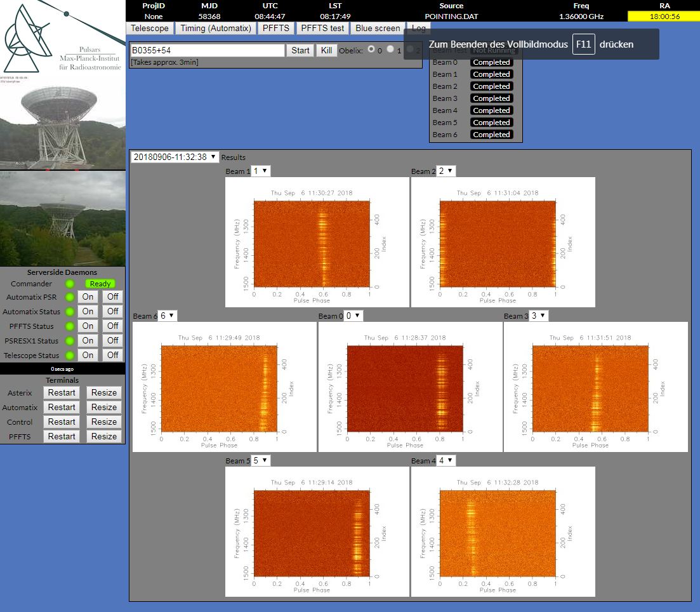Click Resize for the PFFTS terminal
The width and height of the screenshot is (700, 612).
104,436
